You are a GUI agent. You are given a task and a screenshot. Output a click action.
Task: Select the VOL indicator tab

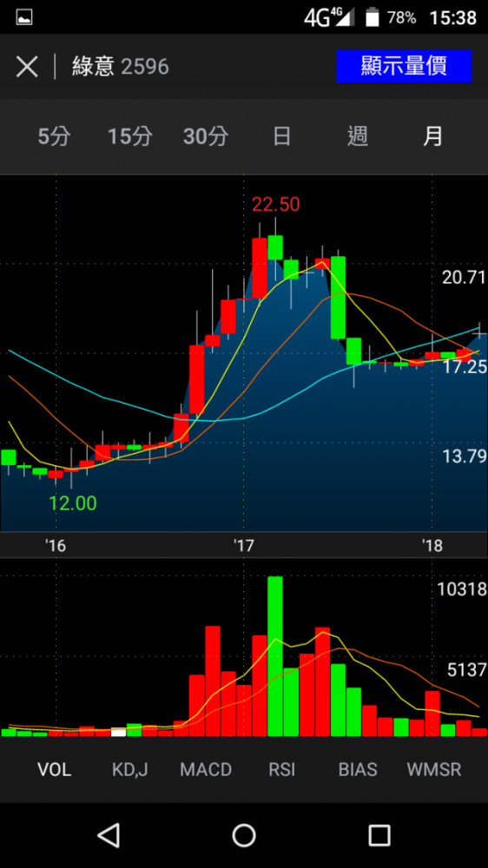[x=55, y=769]
